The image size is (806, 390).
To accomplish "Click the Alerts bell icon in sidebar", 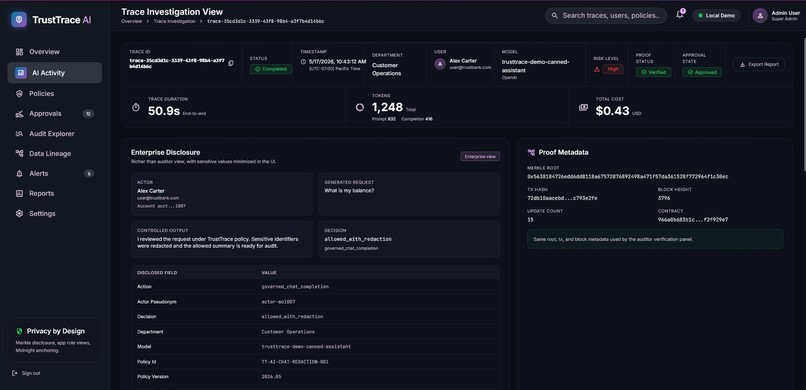I will [x=20, y=174].
